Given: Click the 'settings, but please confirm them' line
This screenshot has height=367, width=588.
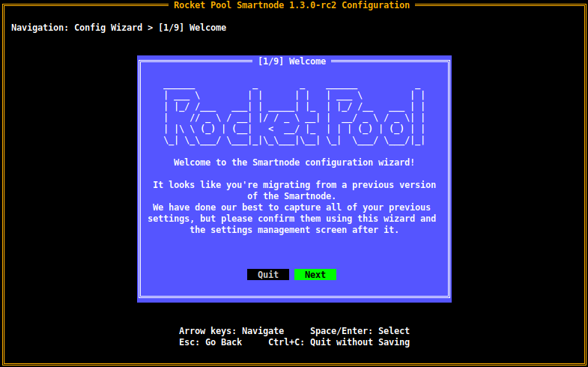Looking at the screenshot, I should tap(291, 219).
